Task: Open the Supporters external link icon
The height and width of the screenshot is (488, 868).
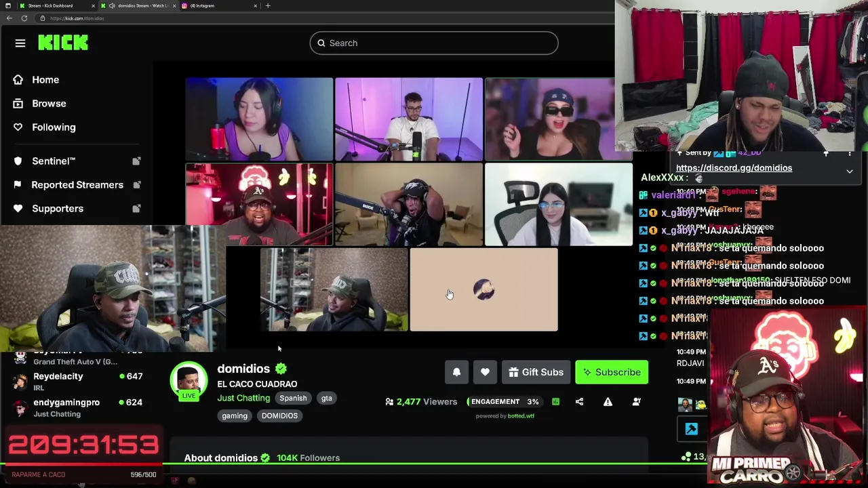Action: [x=136, y=209]
